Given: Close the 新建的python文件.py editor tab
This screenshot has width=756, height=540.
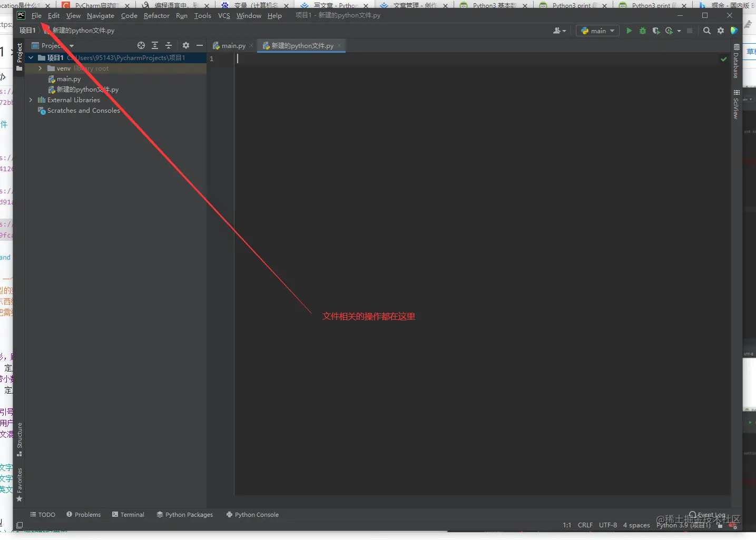Looking at the screenshot, I should [340, 46].
